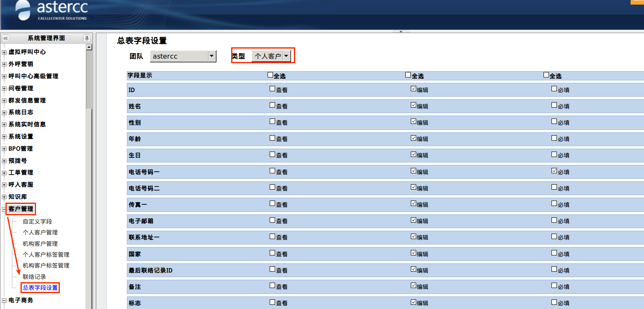Uncheck 必填 checkbox for 电话号码一
This screenshot has width=644, height=309.
point(554,171)
